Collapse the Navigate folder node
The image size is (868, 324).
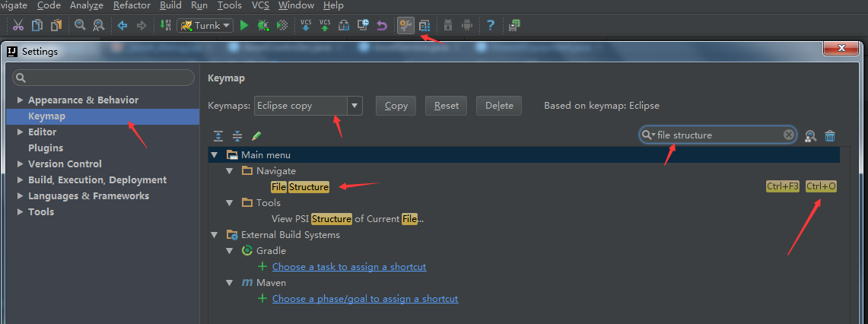click(x=230, y=171)
